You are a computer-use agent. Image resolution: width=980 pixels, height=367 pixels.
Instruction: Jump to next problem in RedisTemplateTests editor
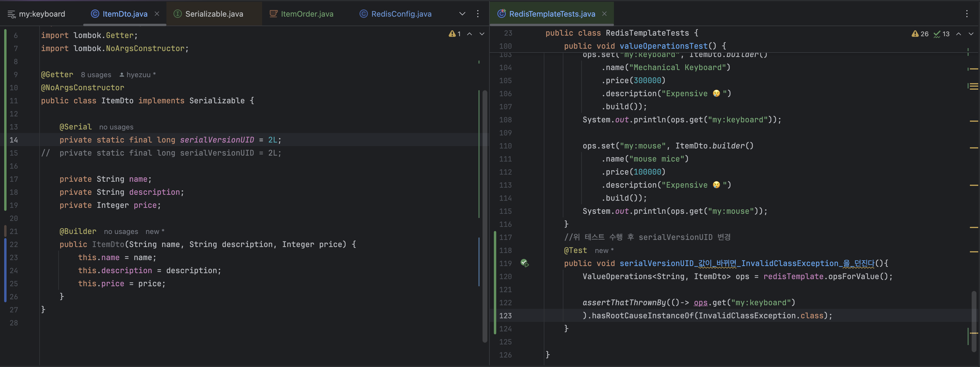[971, 34]
